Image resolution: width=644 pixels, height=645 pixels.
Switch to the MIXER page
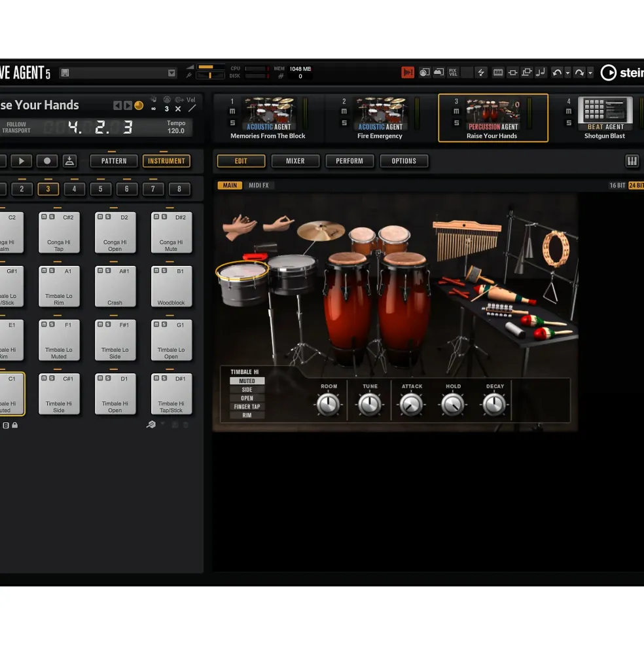point(295,161)
